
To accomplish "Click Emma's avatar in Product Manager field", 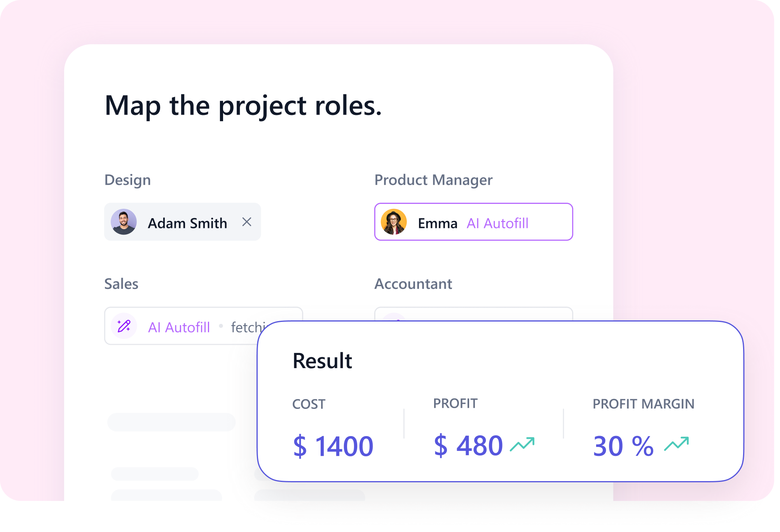I will tap(394, 222).
